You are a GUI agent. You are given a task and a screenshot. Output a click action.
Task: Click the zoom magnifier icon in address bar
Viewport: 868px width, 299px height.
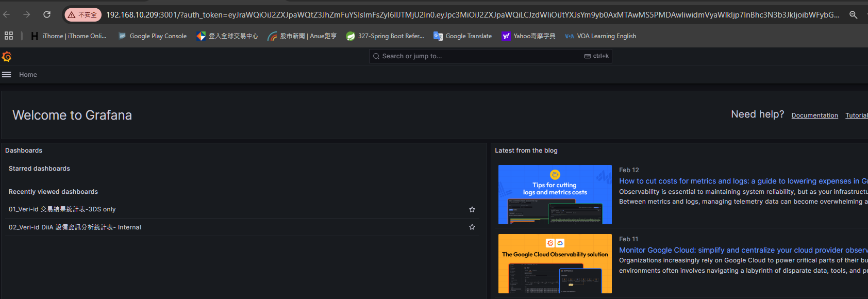853,15
